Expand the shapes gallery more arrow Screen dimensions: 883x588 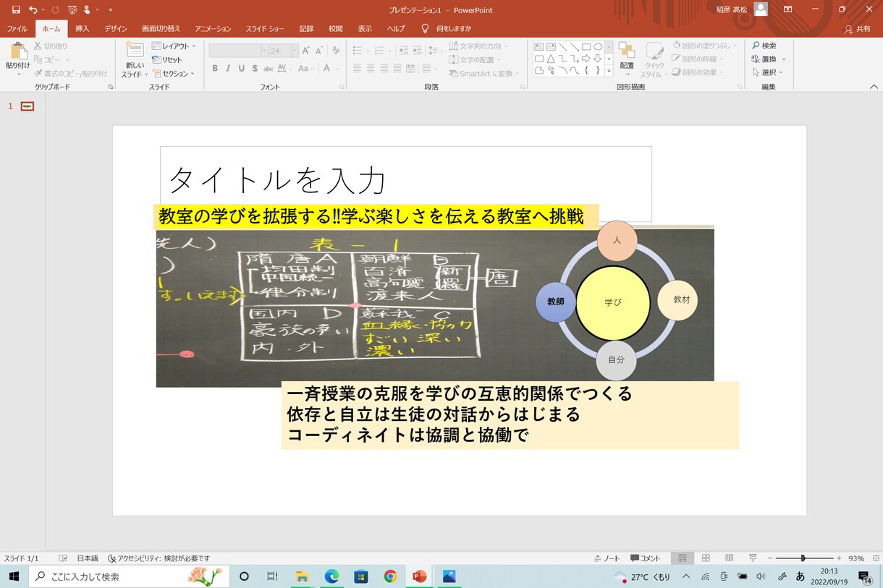609,72
